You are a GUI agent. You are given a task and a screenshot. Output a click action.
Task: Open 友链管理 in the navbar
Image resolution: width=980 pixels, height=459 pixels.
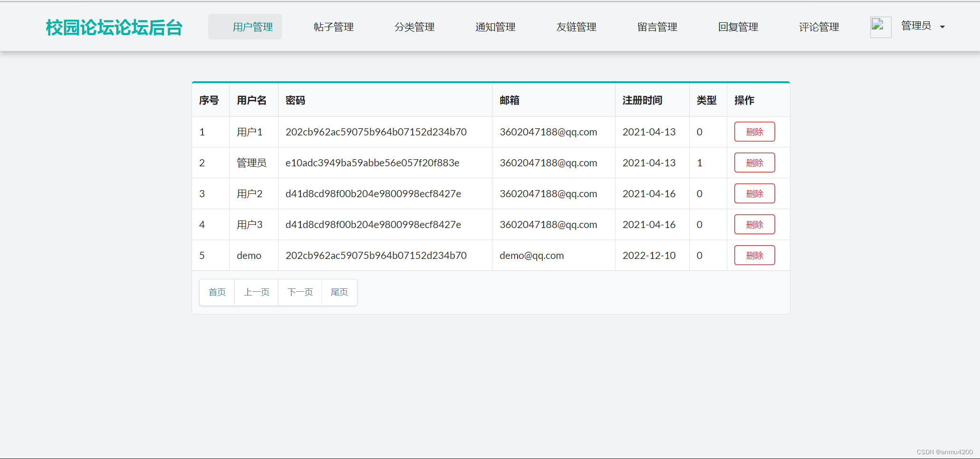pyautogui.click(x=576, y=27)
